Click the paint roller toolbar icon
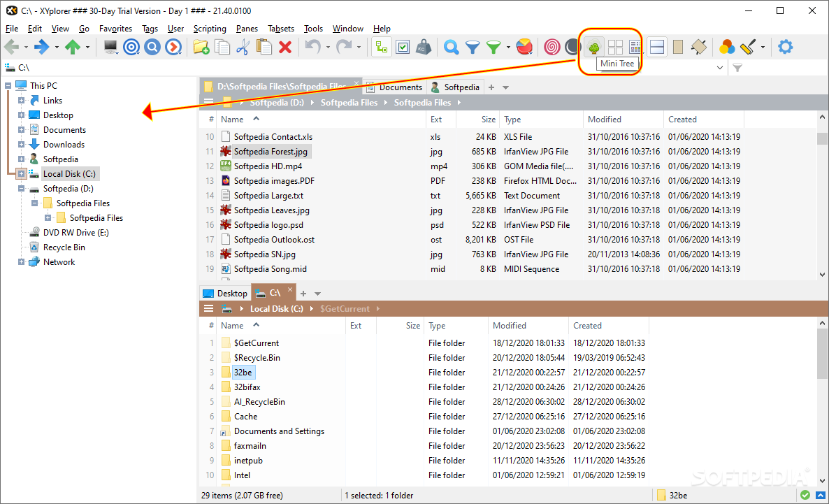Screen dimensions: 829x504 tap(748, 47)
